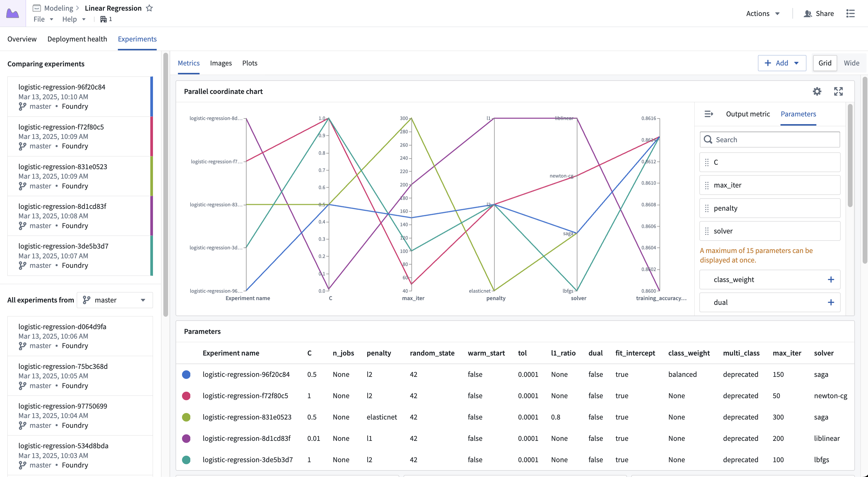
Task: Click the panel collapse icon beside Output metric
Action: tap(709, 114)
